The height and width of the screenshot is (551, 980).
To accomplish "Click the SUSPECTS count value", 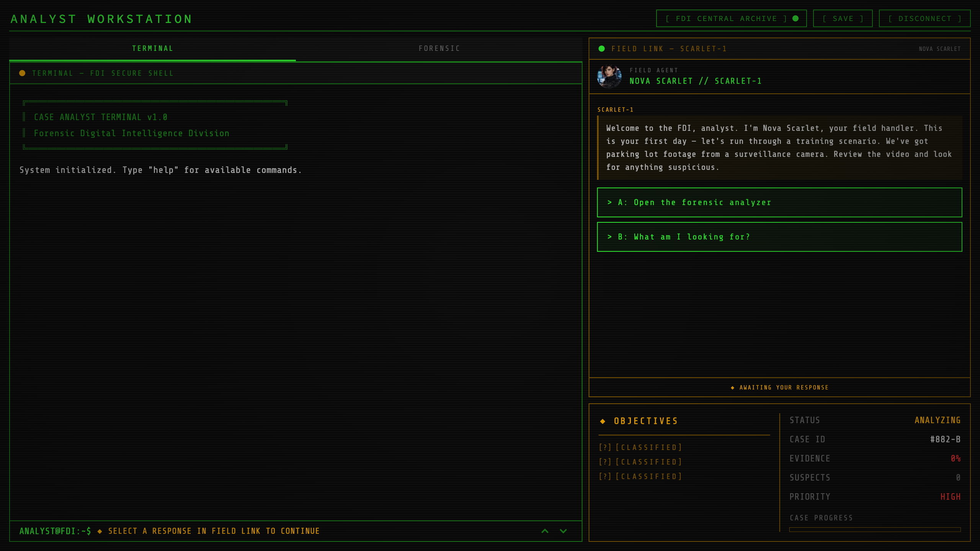I will click(958, 478).
